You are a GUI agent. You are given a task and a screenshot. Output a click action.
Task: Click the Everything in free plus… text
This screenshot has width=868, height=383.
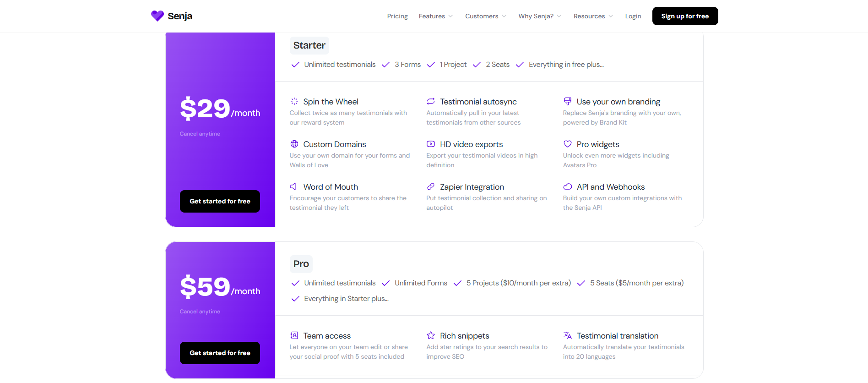(x=566, y=65)
